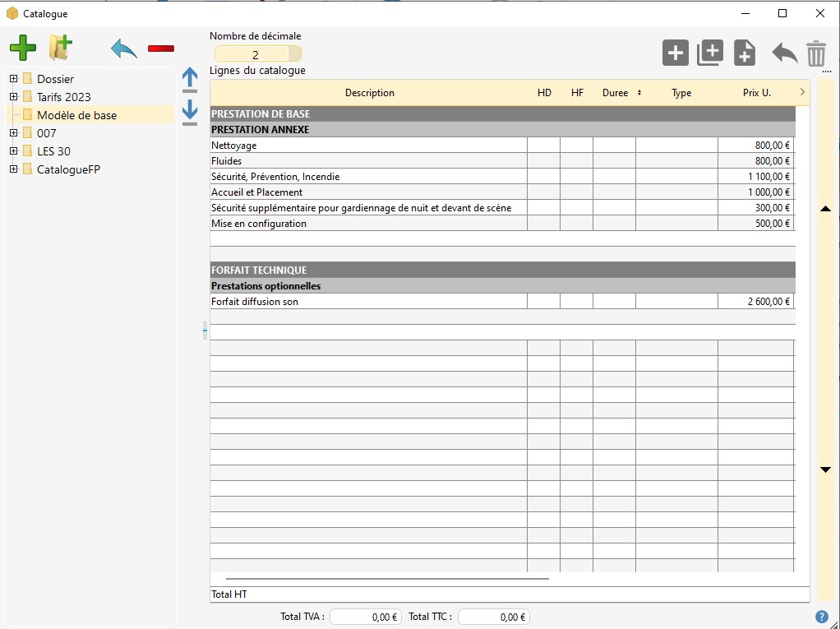Click the Nombre de décimale field
Image resolution: width=840 pixels, height=629 pixels.
(256, 55)
